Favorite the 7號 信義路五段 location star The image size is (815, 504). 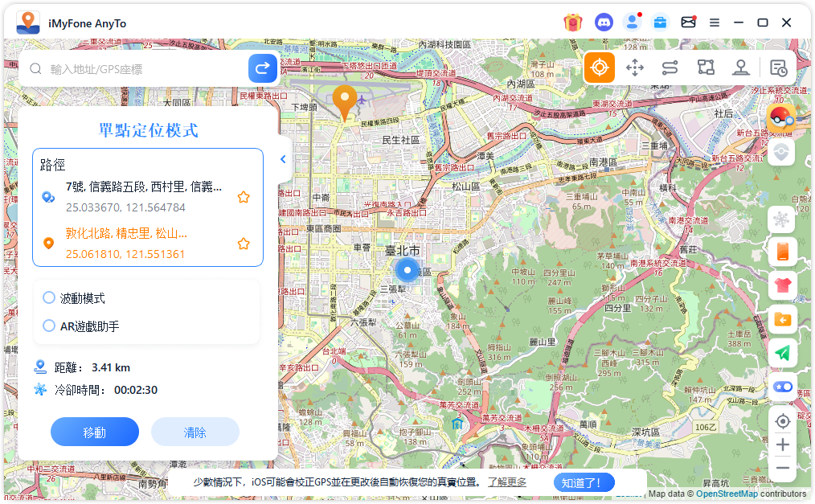(x=244, y=198)
